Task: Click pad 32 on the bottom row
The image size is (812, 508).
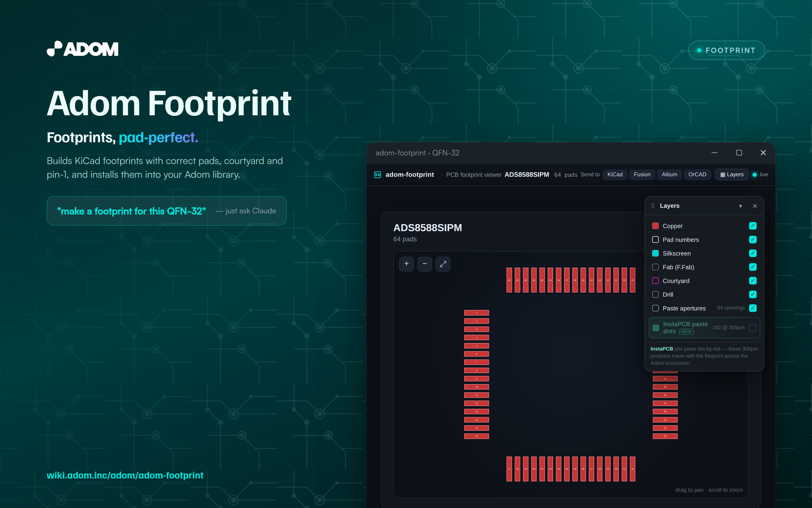Action: point(633,469)
